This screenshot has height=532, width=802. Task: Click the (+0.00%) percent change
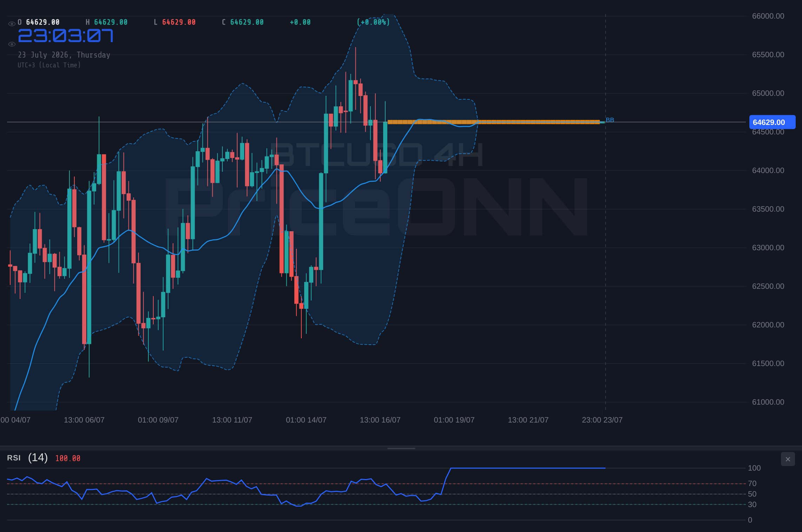373,22
